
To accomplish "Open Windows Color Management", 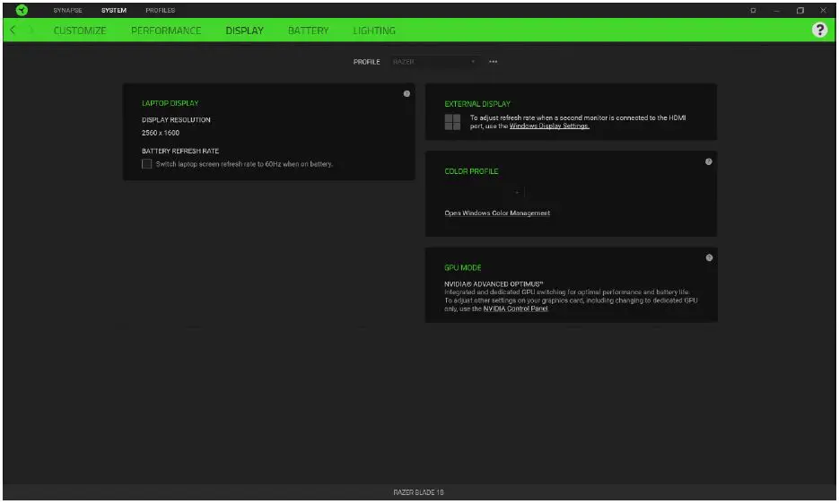I will coord(497,213).
